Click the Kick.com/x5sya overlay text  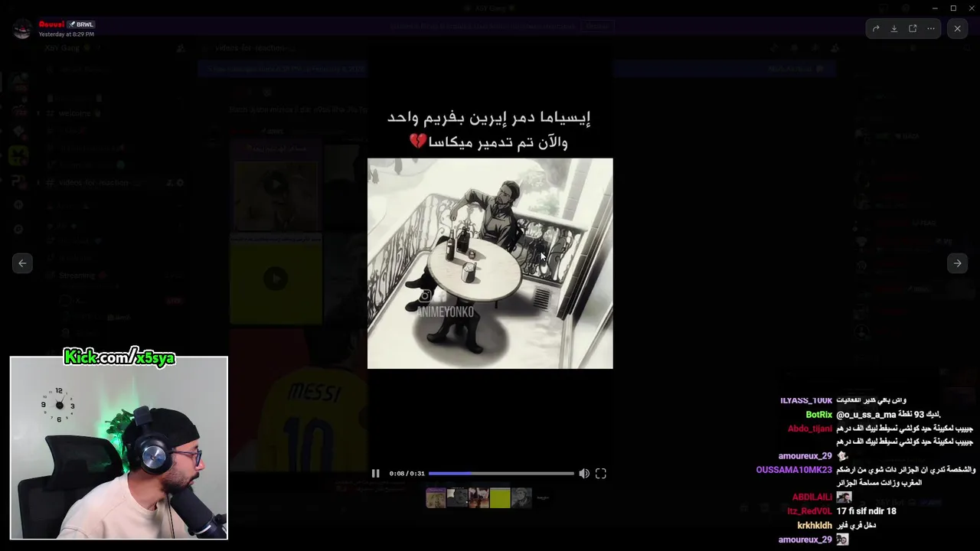119,357
